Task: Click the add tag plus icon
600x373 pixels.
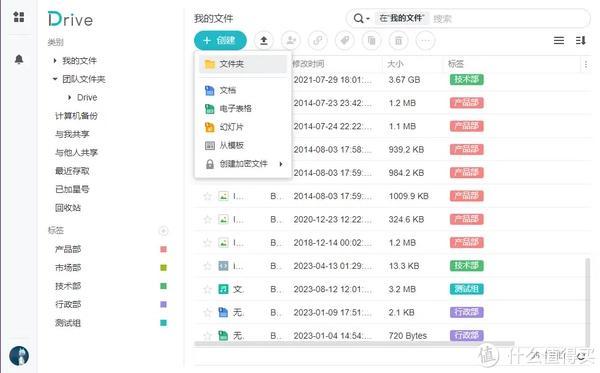Action: coord(163,231)
